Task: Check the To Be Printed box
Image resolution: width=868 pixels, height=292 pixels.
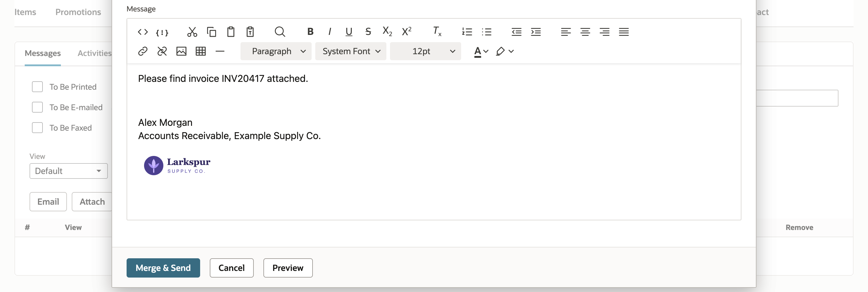Action: (37, 87)
